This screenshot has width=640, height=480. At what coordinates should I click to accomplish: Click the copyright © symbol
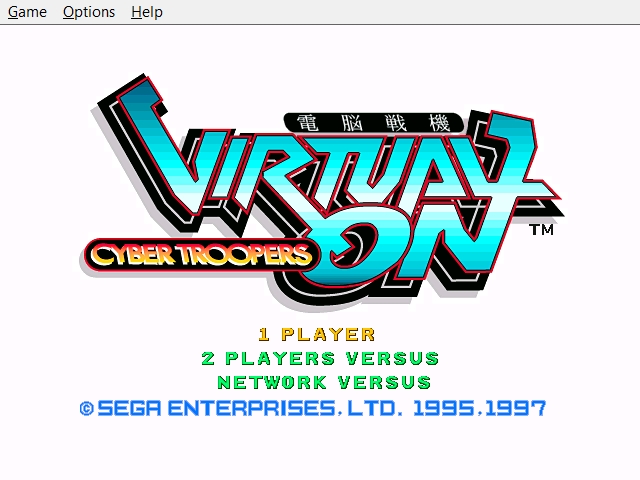87,409
